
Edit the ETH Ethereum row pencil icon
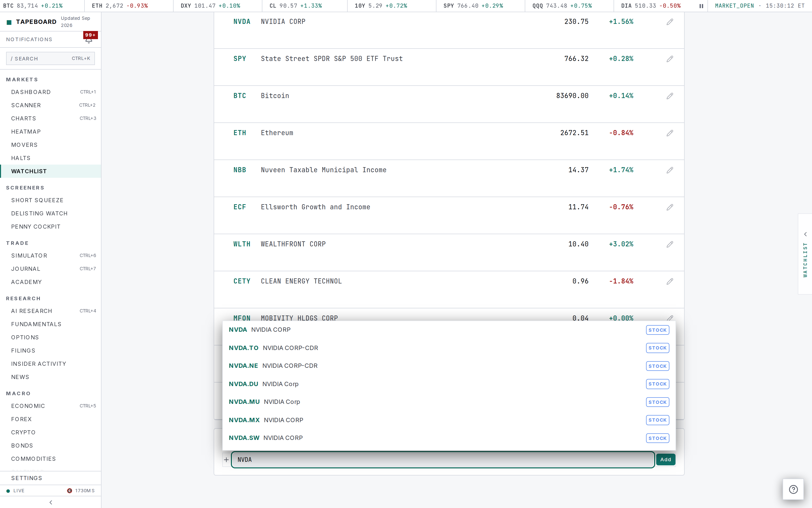(670, 133)
